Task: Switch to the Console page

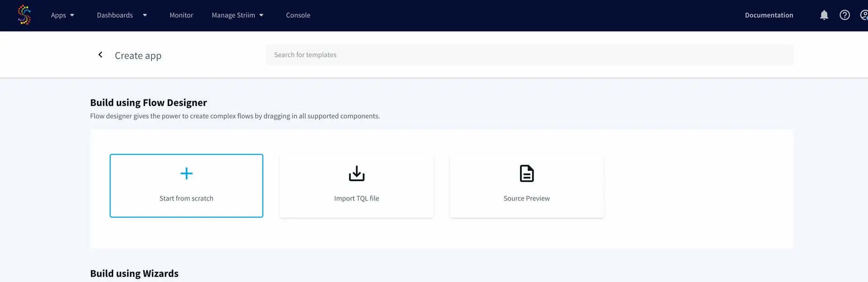Action: pyautogui.click(x=298, y=15)
